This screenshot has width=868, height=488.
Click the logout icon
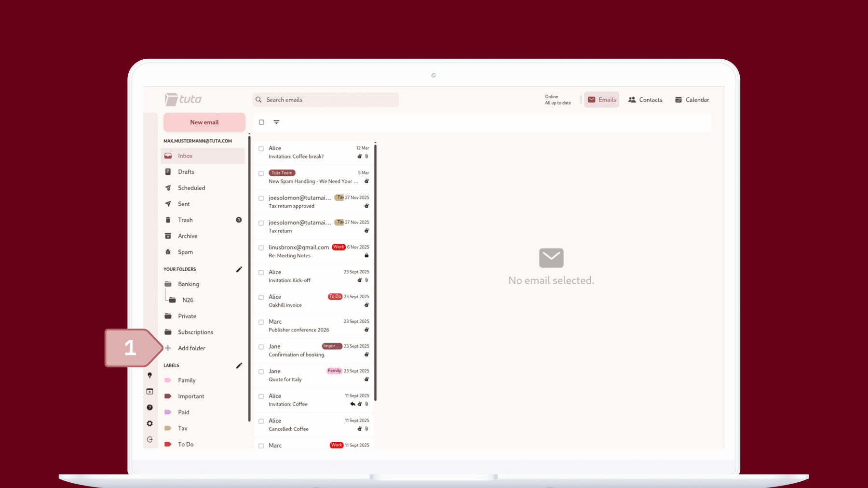(150, 439)
